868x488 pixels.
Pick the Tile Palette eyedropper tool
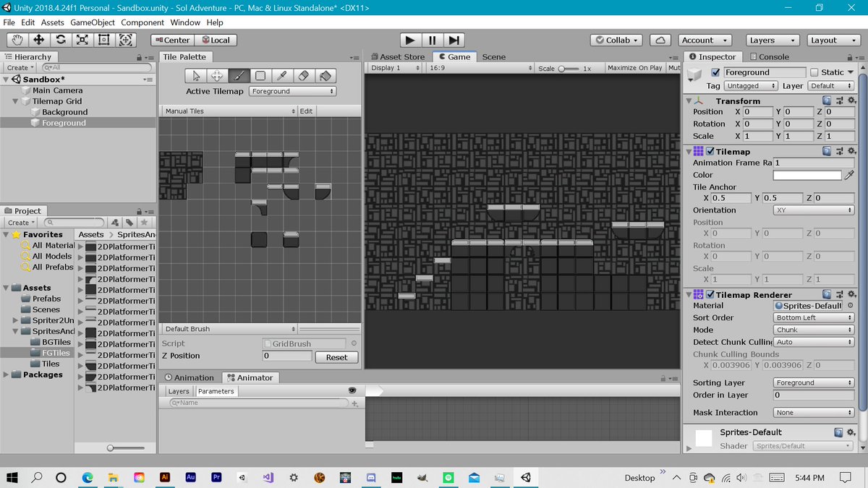coord(282,75)
